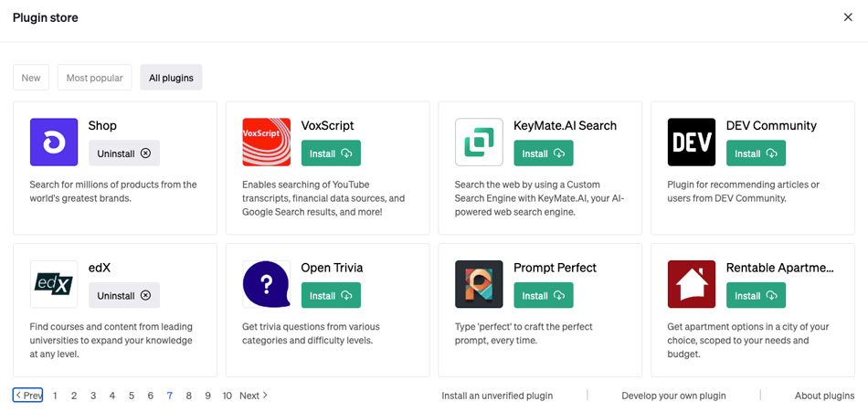Install the VoxScript plugin
The height and width of the screenshot is (412, 868).
click(331, 153)
